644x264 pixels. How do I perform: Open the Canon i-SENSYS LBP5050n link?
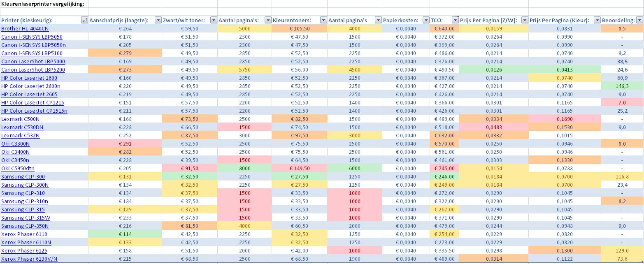(34, 45)
